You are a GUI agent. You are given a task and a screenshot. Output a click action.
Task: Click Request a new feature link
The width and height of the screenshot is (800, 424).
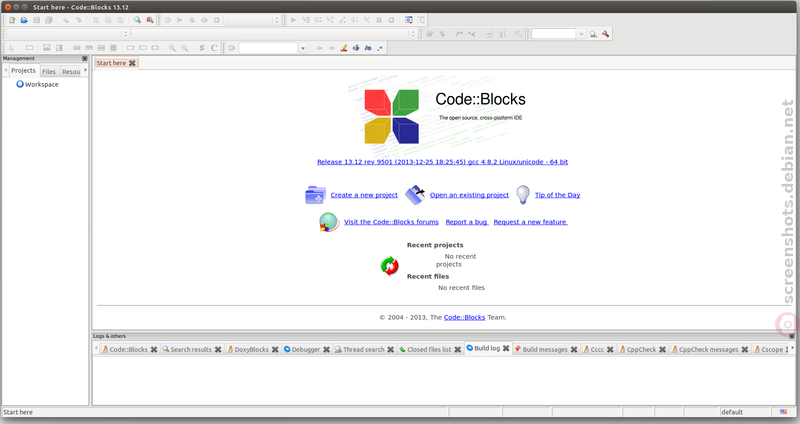coord(530,222)
